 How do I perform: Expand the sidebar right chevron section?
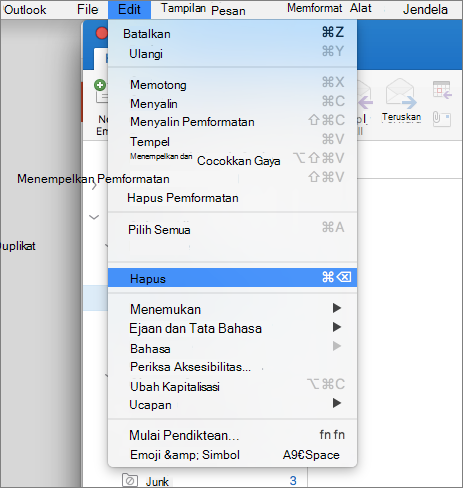click(x=94, y=185)
